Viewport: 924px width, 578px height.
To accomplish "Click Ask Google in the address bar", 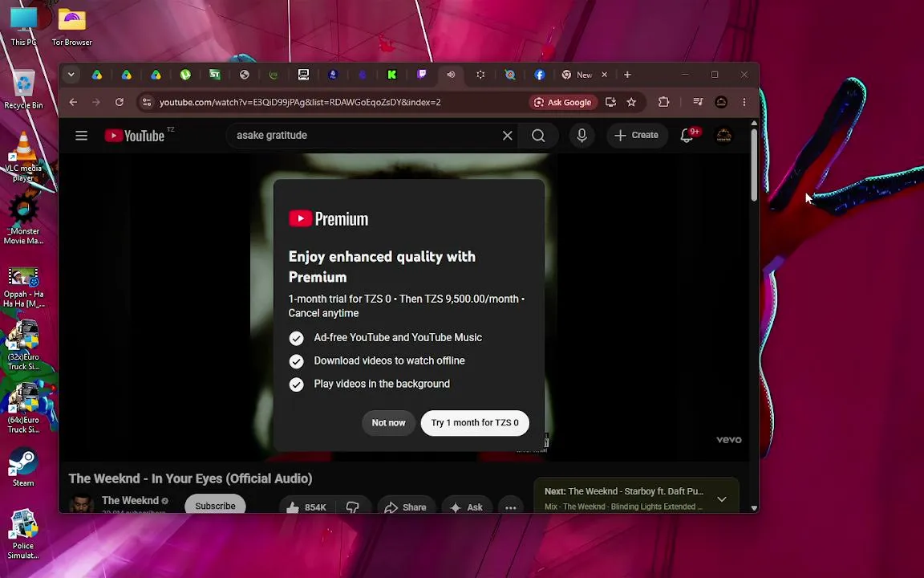I will [x=563, y=102].
